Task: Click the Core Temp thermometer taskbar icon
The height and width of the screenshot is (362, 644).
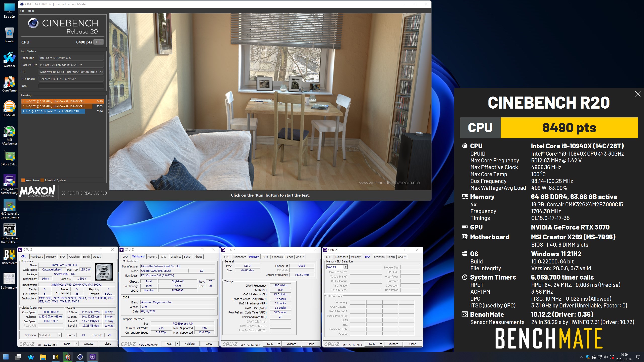Action: [x=68, y=357]
